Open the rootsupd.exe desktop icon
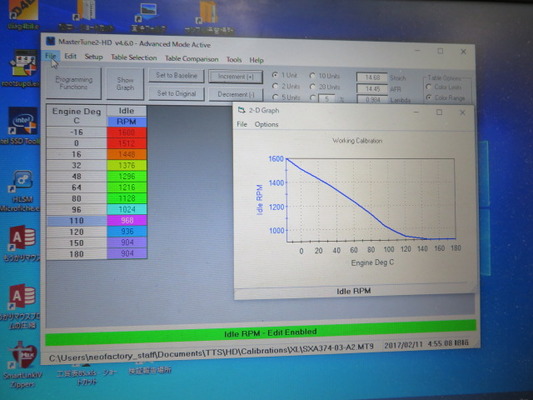The height and width of the screenshot is (400, 533). click(x=23, y=68)
